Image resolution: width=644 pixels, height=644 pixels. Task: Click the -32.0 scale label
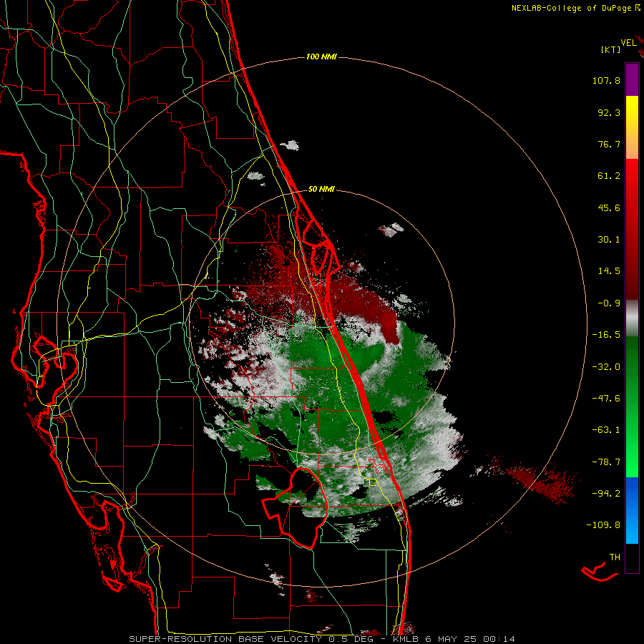(x=606, y=367)
